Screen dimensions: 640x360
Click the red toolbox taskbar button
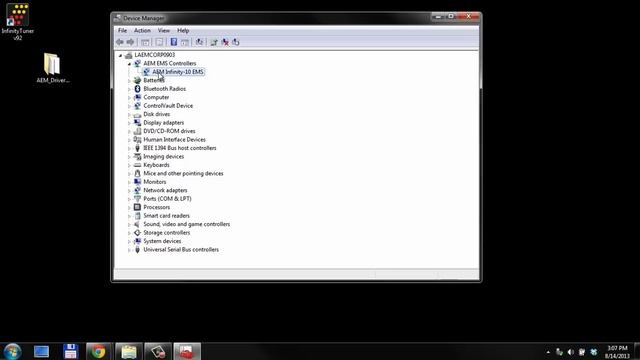coord(187,351)
